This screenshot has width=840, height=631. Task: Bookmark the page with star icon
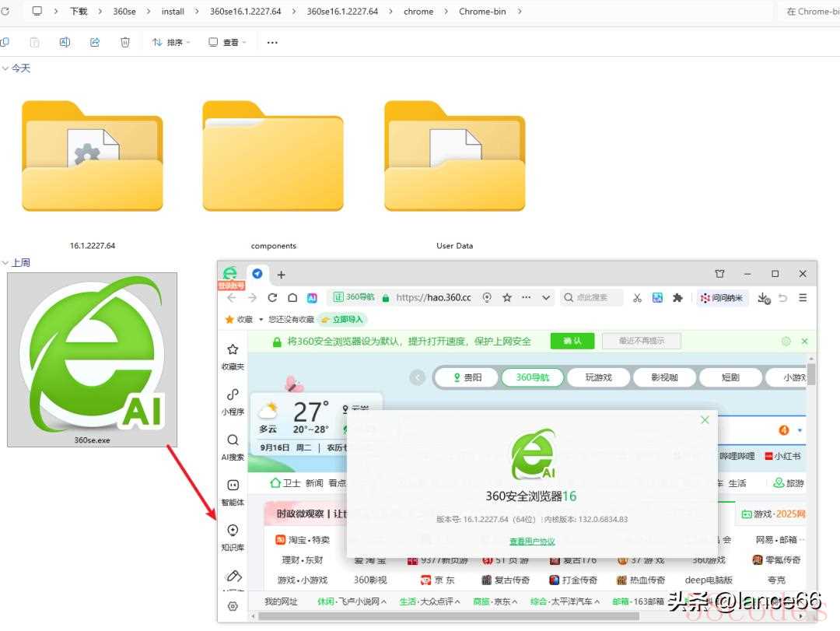point(507,297)
